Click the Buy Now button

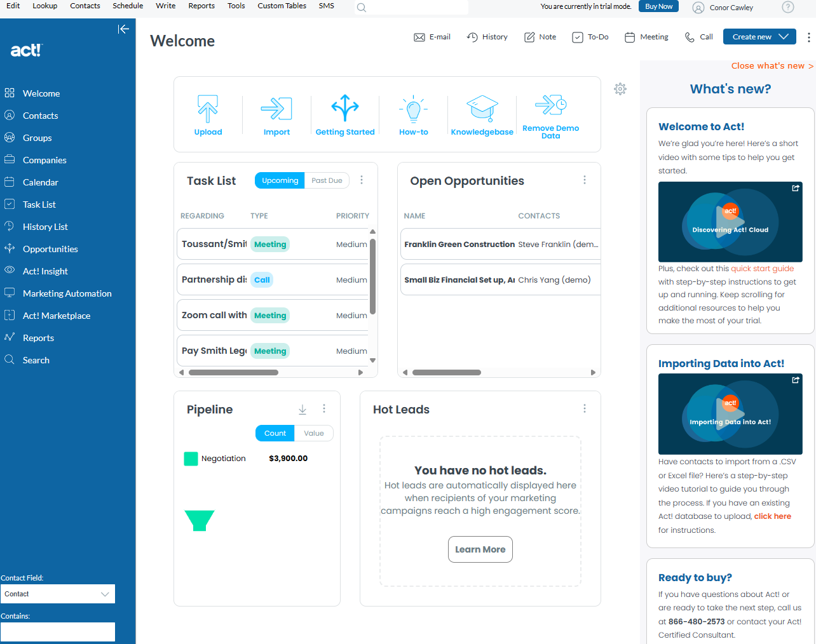coord(658,6)
